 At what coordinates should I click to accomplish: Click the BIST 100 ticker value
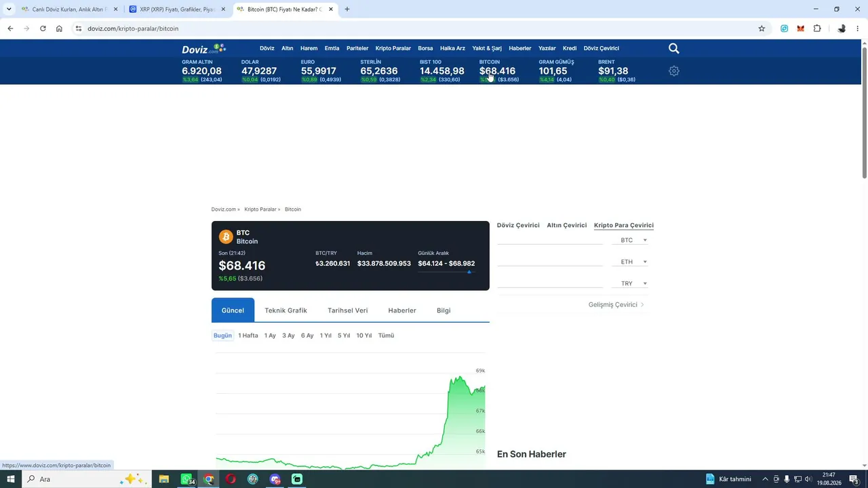(442, 71)
